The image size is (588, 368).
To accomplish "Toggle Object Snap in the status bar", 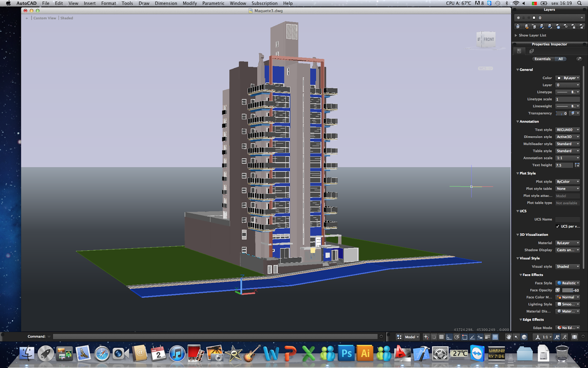I will (x=465, y=337).
